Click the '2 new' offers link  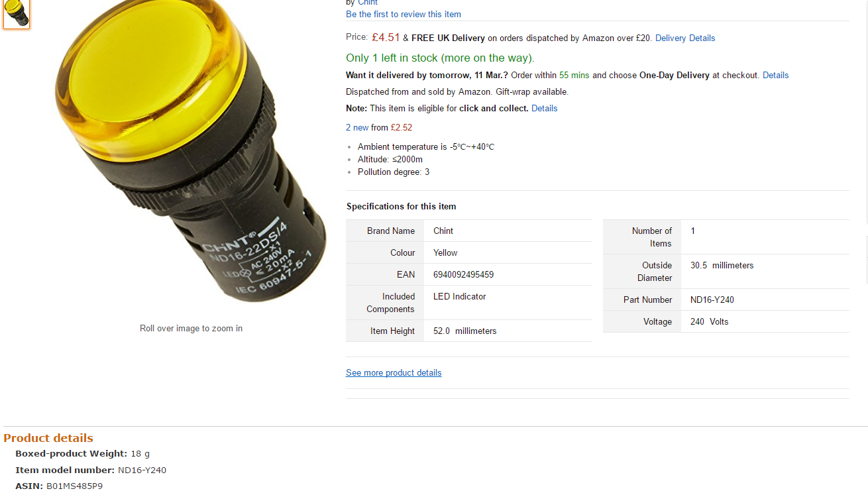pos(357,127)
